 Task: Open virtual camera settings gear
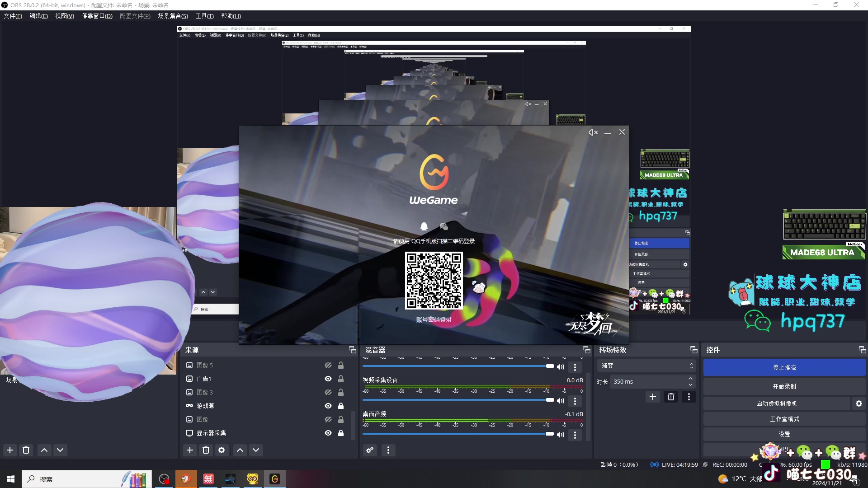859,404
